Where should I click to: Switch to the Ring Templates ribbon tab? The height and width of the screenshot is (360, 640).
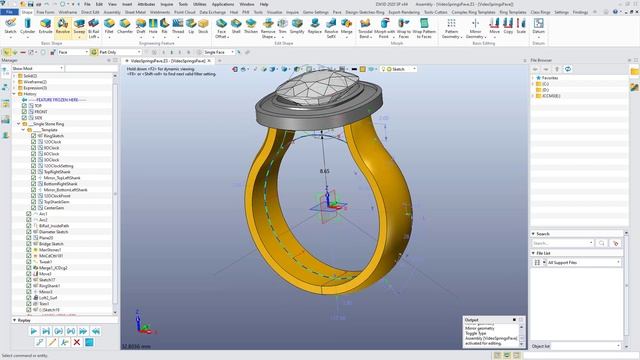513,12
